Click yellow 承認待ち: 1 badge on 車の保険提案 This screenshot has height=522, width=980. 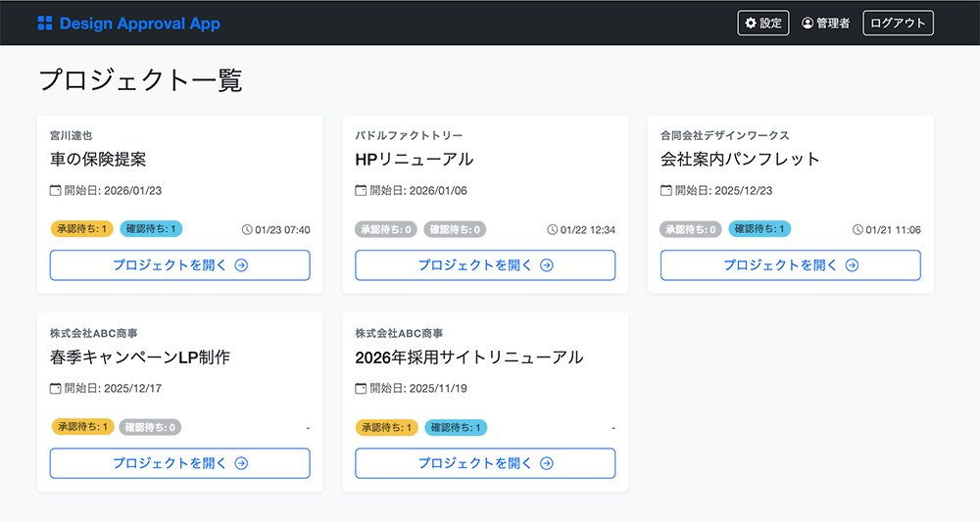pyautogui.click(x=81, y=229)
